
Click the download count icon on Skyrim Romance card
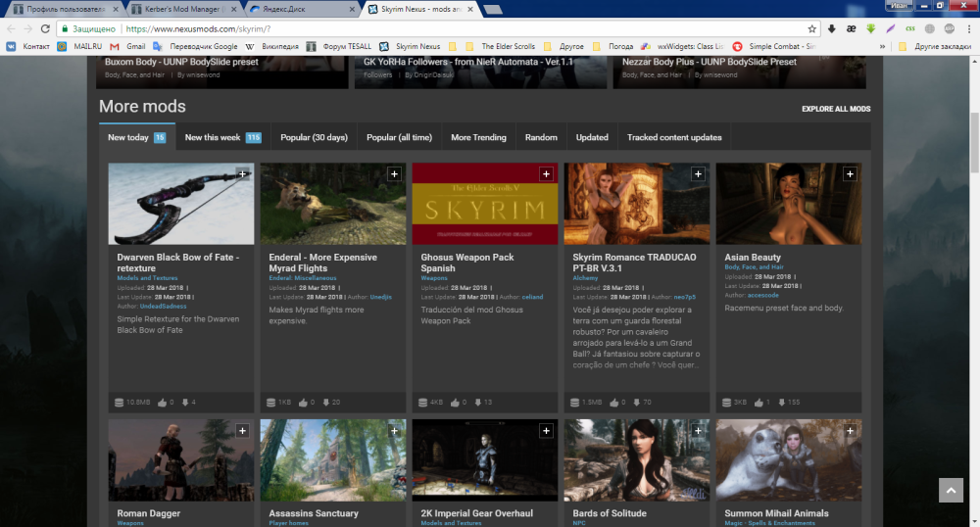[636, 403]
